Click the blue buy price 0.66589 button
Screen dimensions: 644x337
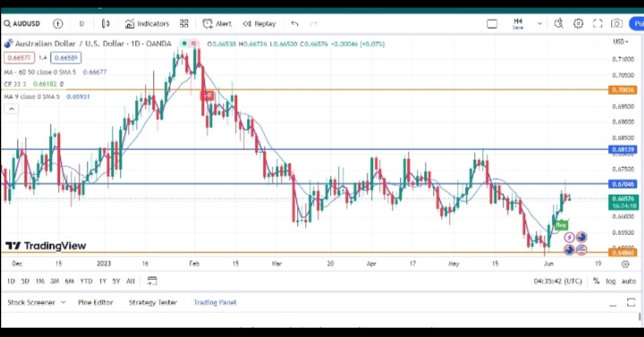[x=65, y=58]
